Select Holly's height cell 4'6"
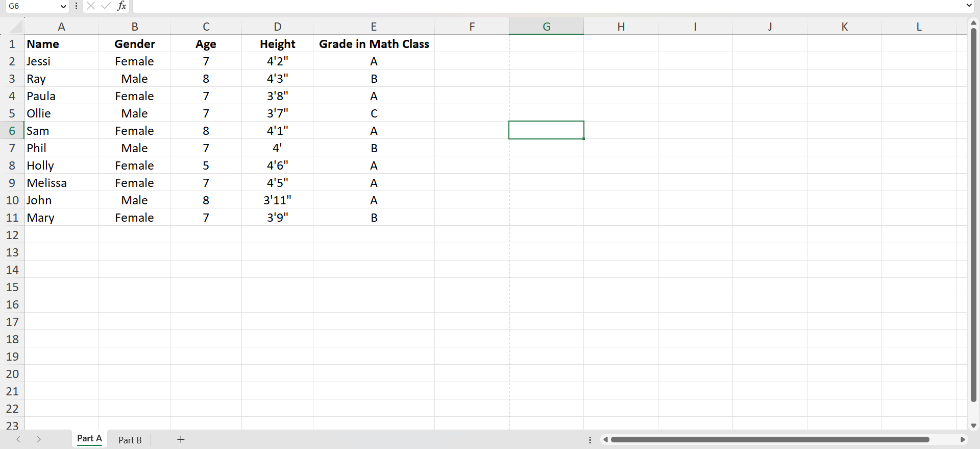 click(x=277, y=166)
